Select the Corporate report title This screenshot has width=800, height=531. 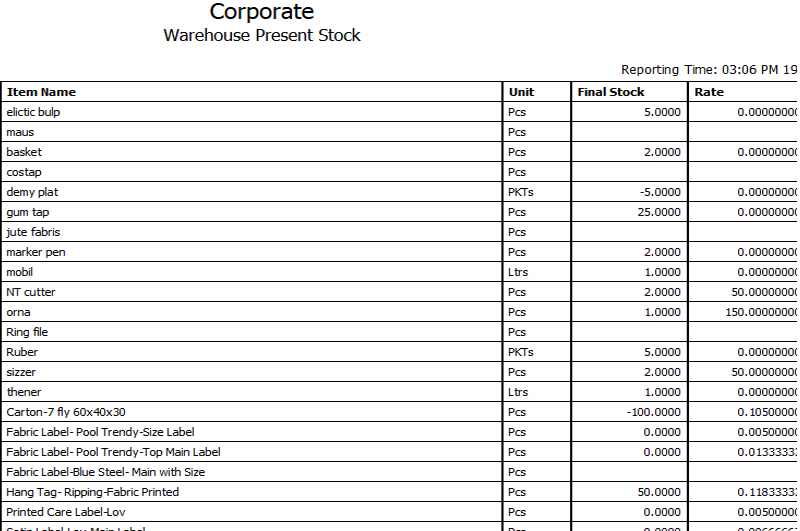(262, 13)
